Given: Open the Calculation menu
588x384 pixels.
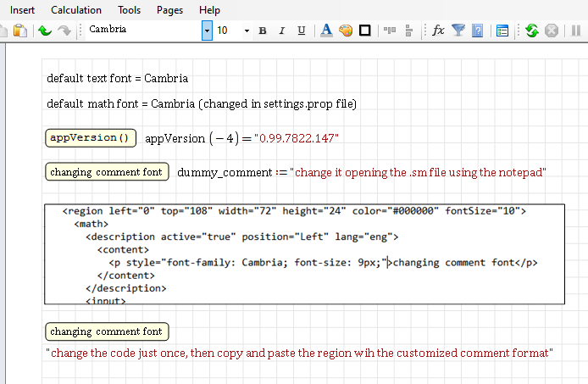Looking at the screenshot, I should [76, 9].
